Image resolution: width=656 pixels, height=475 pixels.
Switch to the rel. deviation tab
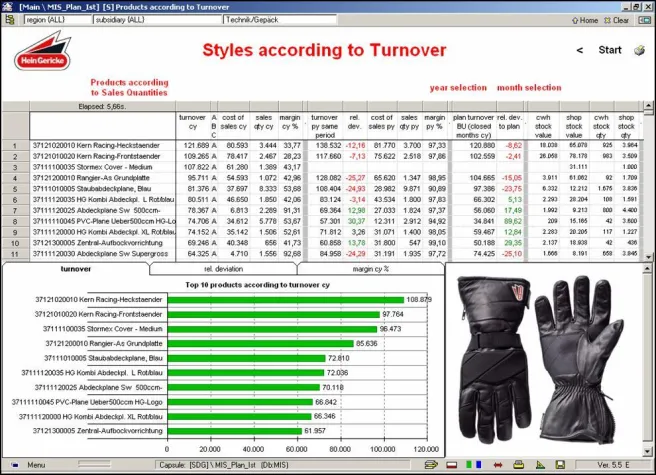point(223,269)
